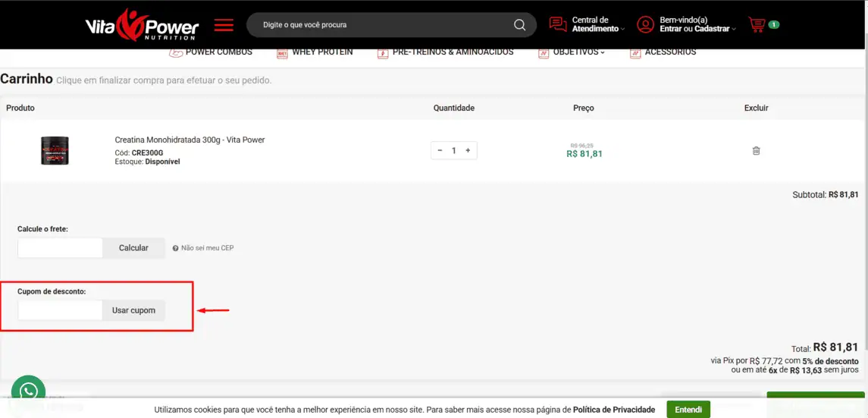
Task: Click the Acessórios category icon
Action: point(635,52)
